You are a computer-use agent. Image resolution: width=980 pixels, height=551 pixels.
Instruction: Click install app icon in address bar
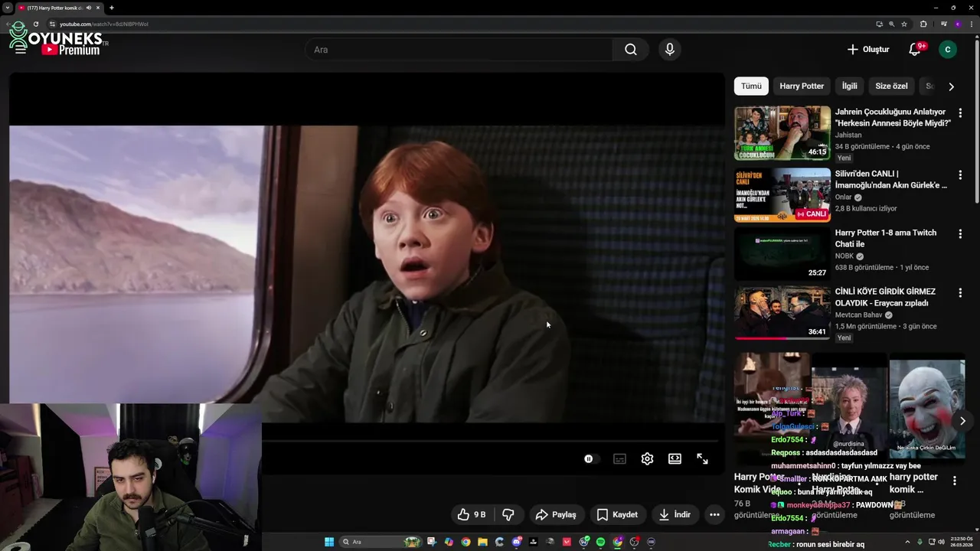pos(880,24)
